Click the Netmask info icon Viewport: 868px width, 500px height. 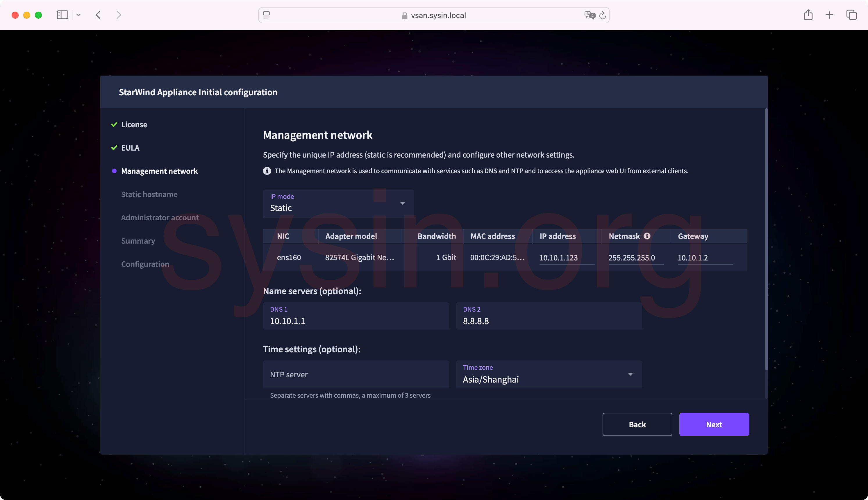click(x=647, y=236)
